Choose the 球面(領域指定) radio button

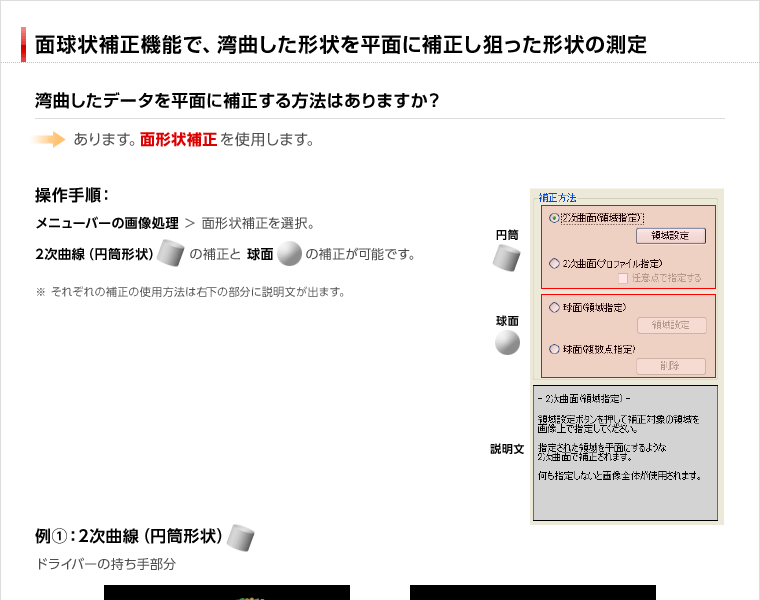(x=555, y=308)
